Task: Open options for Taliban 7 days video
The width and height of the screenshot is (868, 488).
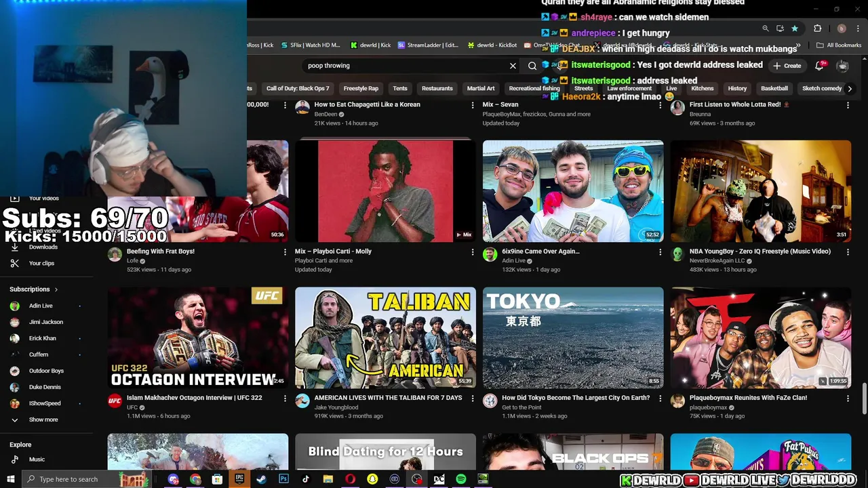Action: (x=473, y=398)
